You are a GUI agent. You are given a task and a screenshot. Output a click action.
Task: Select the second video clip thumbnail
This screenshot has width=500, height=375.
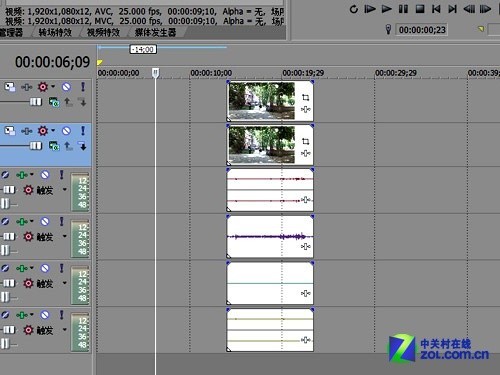point(262,145)
